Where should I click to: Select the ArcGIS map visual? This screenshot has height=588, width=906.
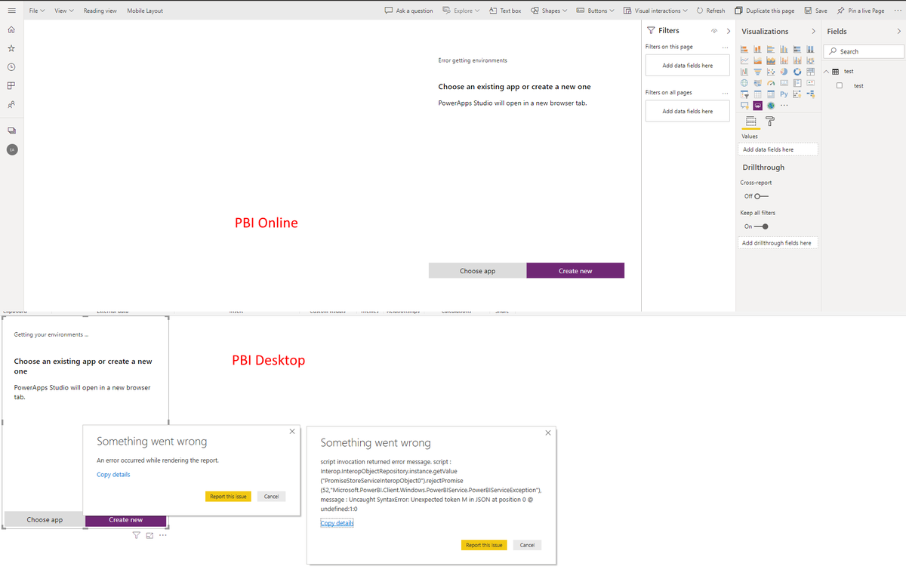coord(771,106)
